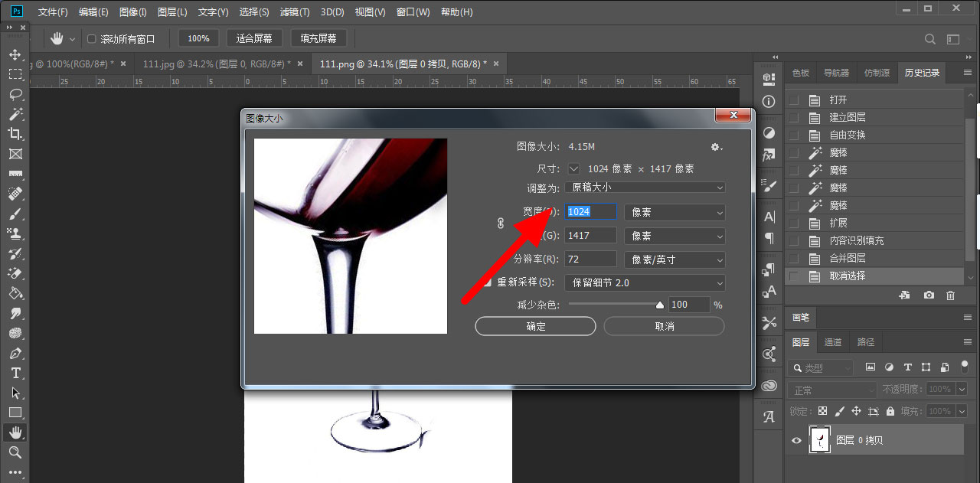Viewport: 980px width, 483px height.
Task: Select the Horizontal Type tool
Action: click(15, 373)
